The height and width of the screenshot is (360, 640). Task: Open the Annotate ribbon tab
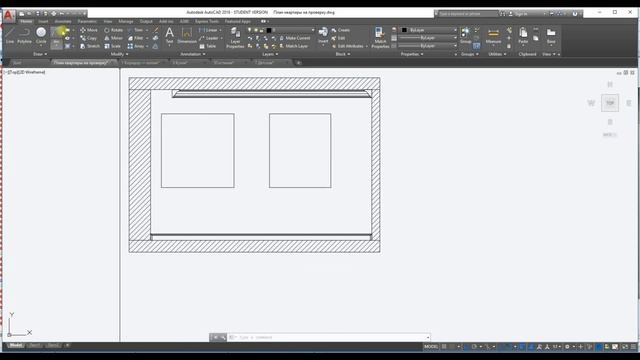63,21
